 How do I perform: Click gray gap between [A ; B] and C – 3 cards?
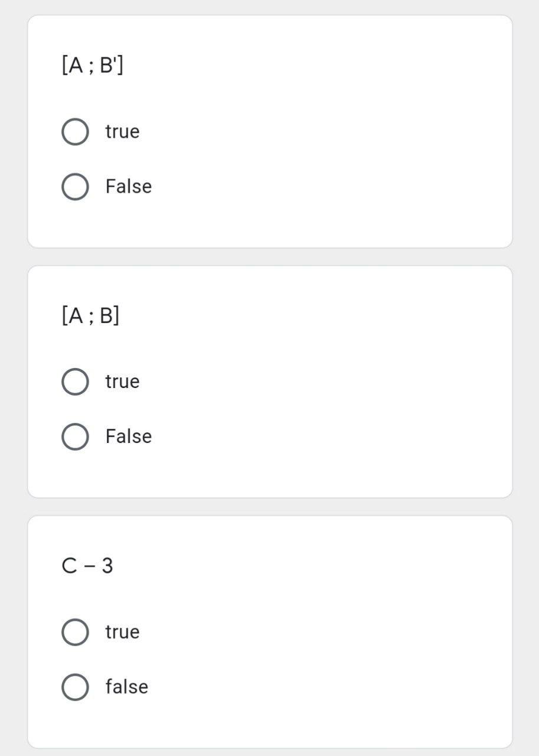[269, 507]
